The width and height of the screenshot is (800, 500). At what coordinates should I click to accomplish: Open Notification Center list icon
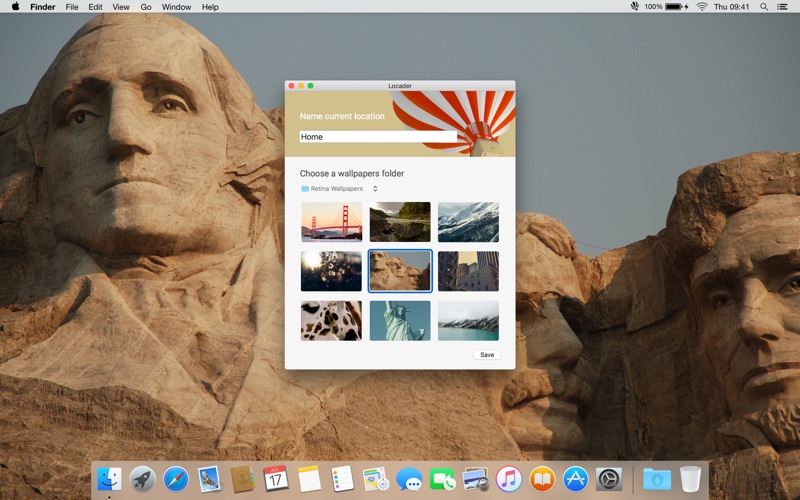783,7
